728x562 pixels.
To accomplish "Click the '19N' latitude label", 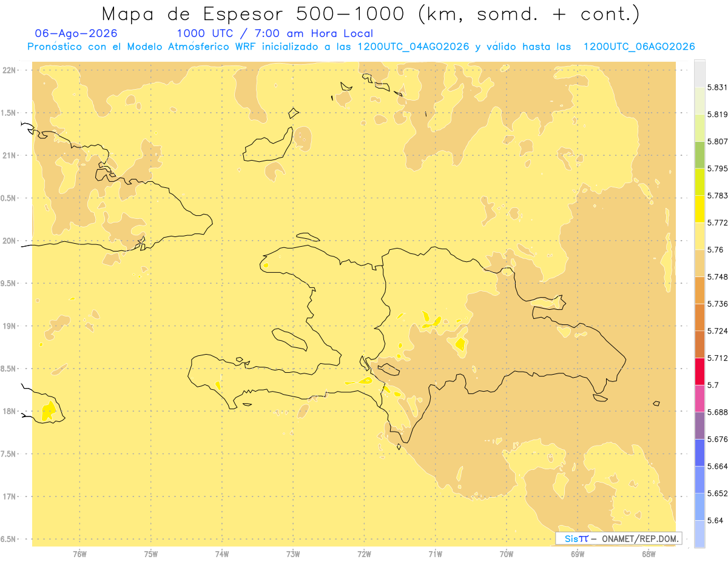I will tap(10, 326).
